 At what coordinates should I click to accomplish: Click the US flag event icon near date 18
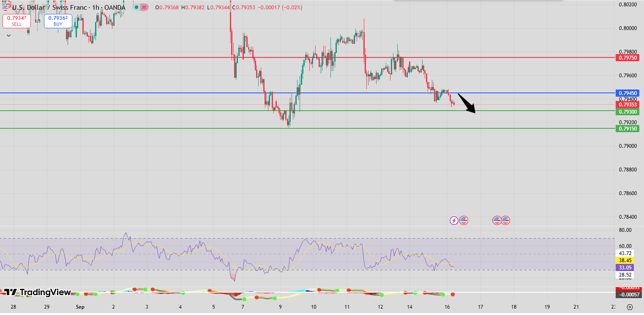[x=497, y=220]
